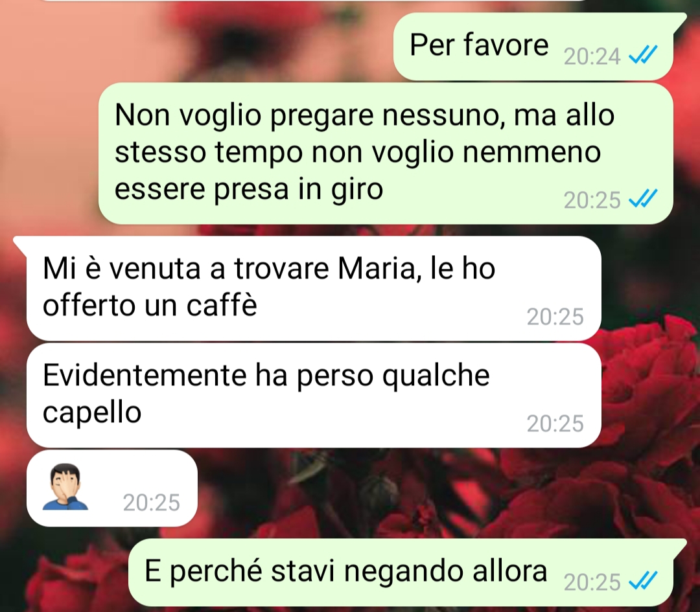The height and width of the screenshot is (612, 700).
Task: Tap the "Per favore" message bubble
Action: click(x=533, y=47)
